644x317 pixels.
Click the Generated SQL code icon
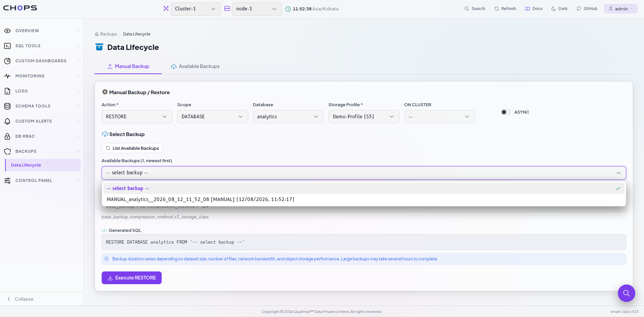(104, 231)
